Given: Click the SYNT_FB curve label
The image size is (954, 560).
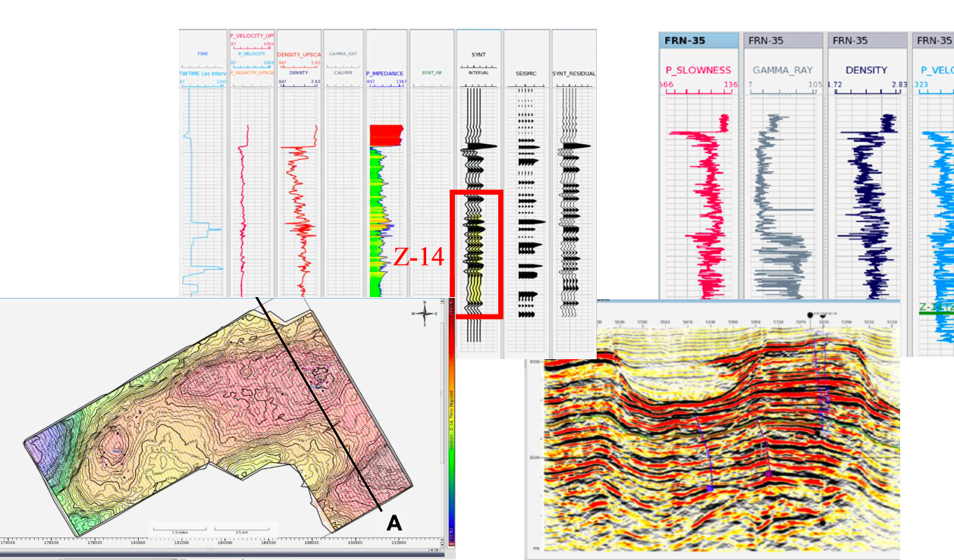Looking at the screenshot, I should tap(431, 73).
